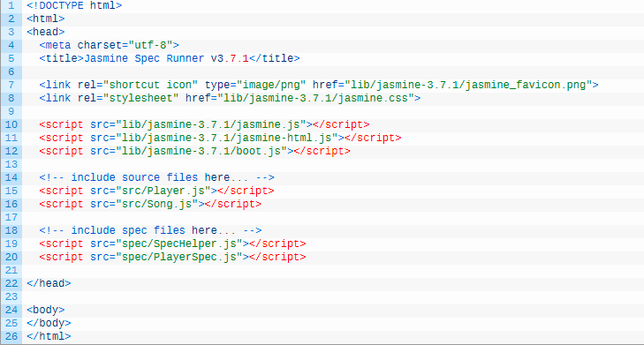Place cursor in the DOCTYPE html declaration
Image resolution: width=644 pixels, height=345 pixels.
point(74,6)
